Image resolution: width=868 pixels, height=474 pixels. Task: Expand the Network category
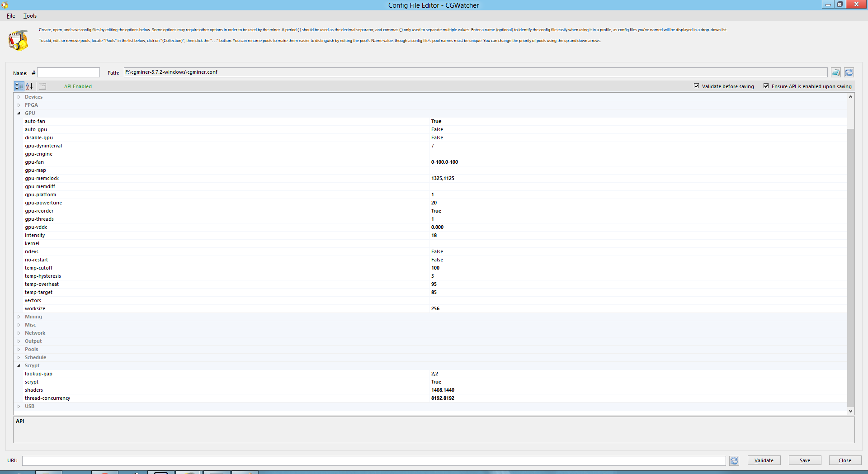click(x=19, y=333)
